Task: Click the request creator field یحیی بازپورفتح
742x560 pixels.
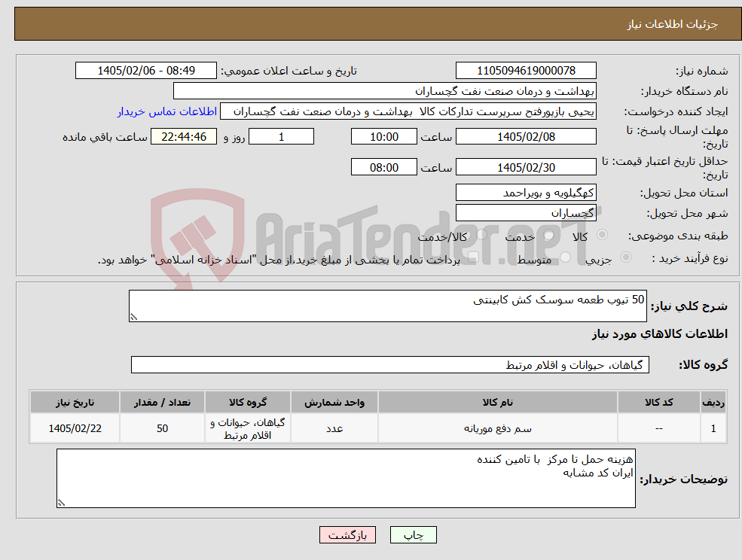Action: coord(408,111)
